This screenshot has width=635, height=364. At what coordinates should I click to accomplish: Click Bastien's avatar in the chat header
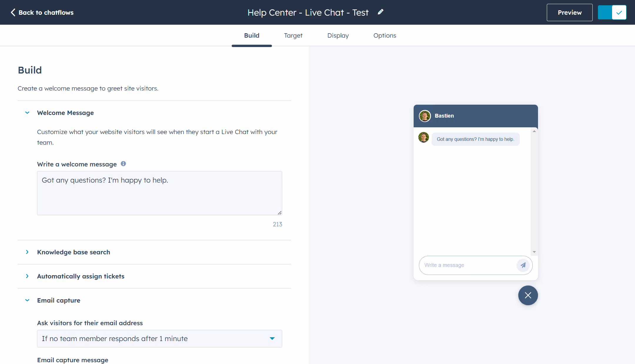(x=425, y=116)
